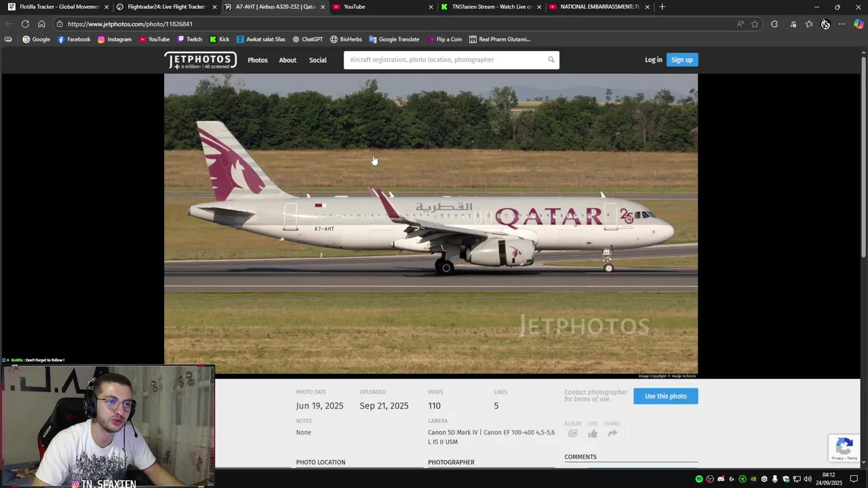Open Copilot sidebar icon

859,24
